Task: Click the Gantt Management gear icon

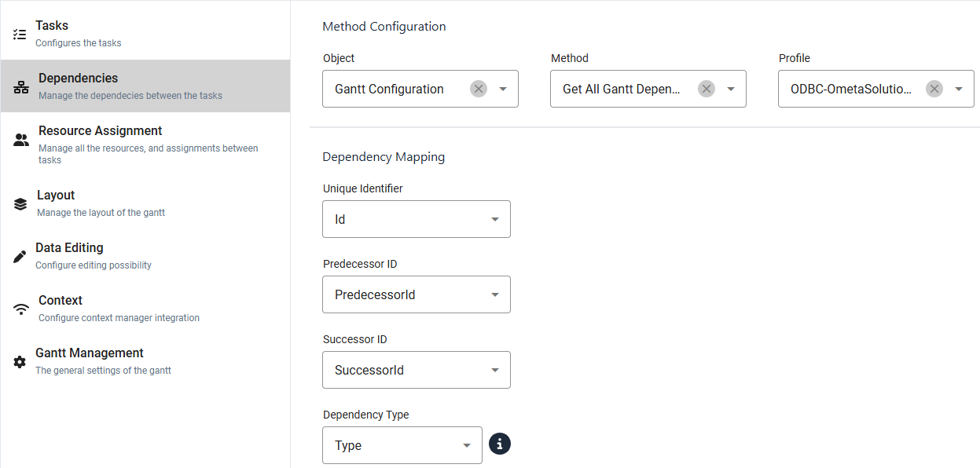Action: [x=20, y=362]
